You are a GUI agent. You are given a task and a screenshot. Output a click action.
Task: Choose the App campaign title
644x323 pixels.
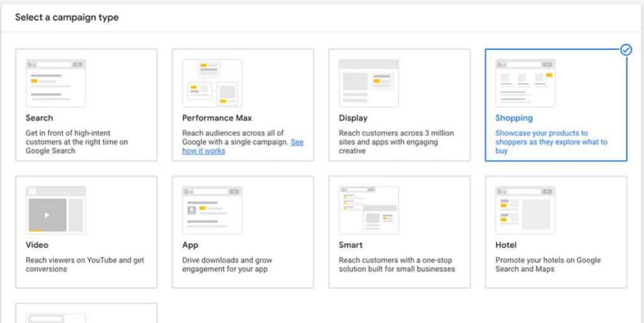(190, 246)
